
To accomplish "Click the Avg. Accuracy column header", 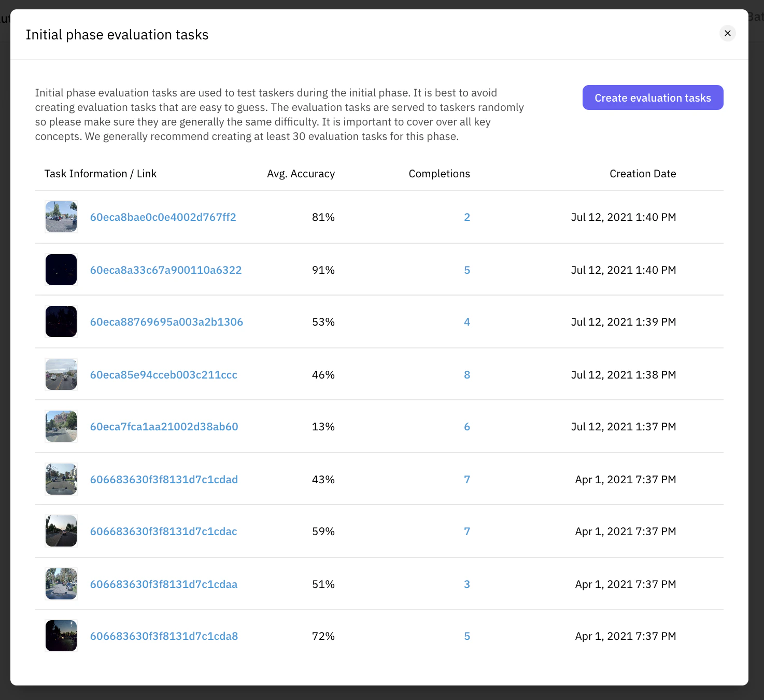I will [x=301, y=174].
